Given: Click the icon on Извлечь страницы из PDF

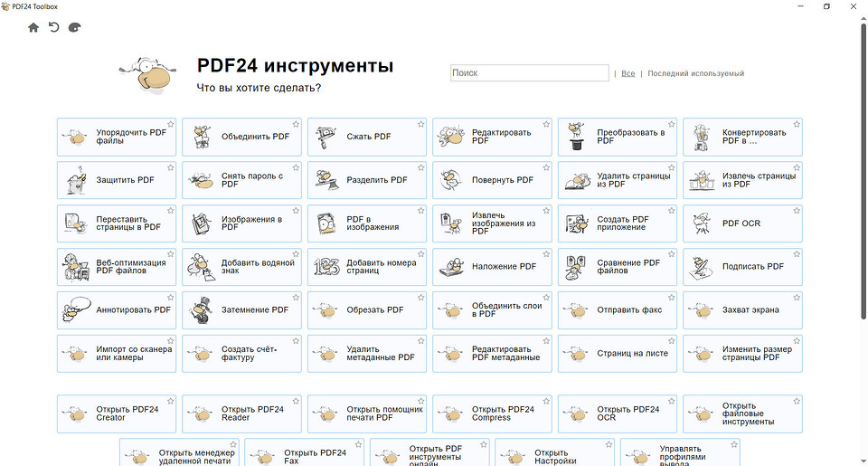Looking at the screenshot, I should pyautogui.click(x=702, y=180).
